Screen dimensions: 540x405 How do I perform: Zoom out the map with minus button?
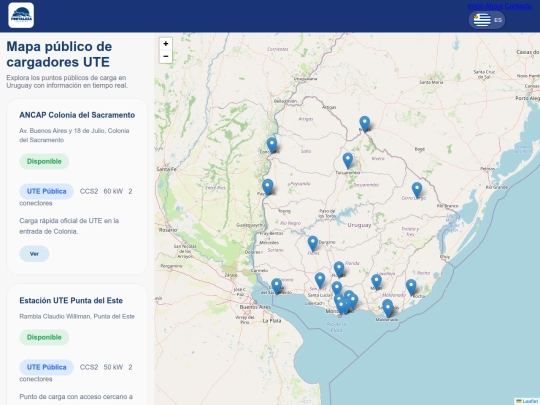click(x=166, y=56)
